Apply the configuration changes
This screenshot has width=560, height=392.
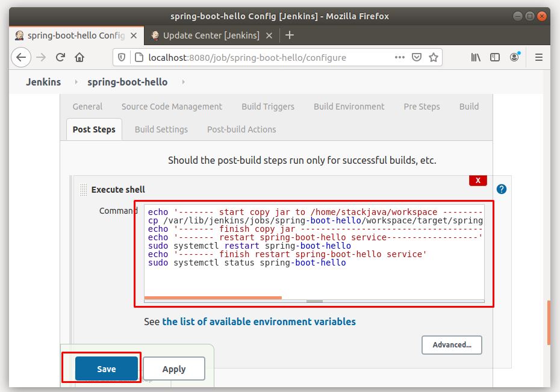(x=174, y=369)
